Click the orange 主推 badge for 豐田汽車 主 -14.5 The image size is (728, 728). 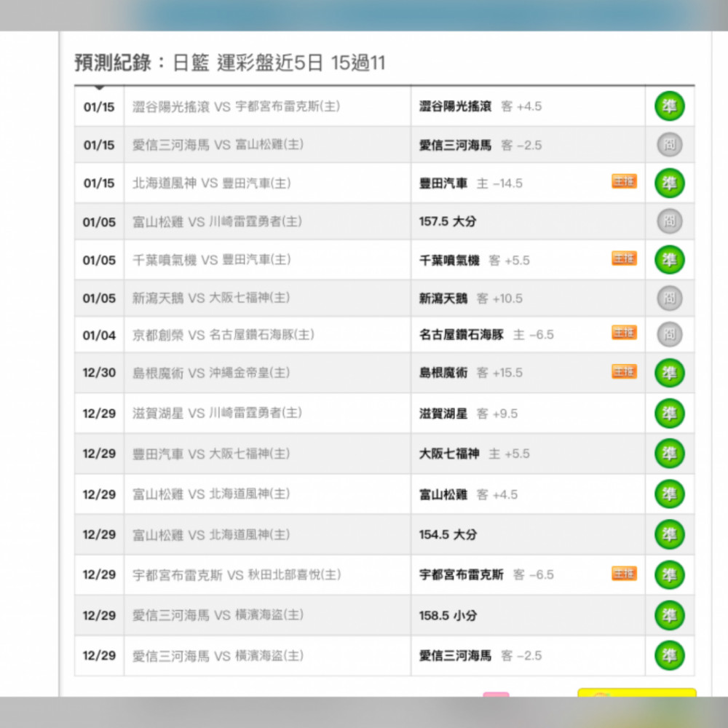pyautogui.click(x=624, y=181)
